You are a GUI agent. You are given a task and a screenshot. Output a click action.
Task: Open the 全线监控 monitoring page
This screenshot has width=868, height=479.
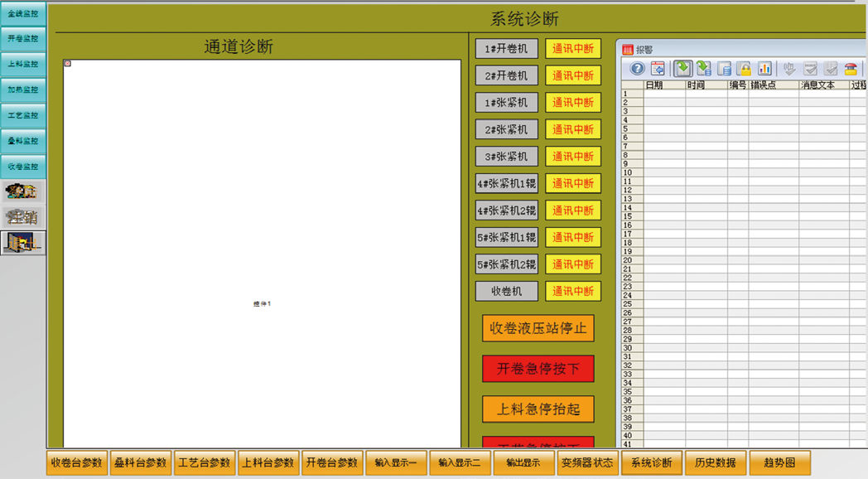22,13
